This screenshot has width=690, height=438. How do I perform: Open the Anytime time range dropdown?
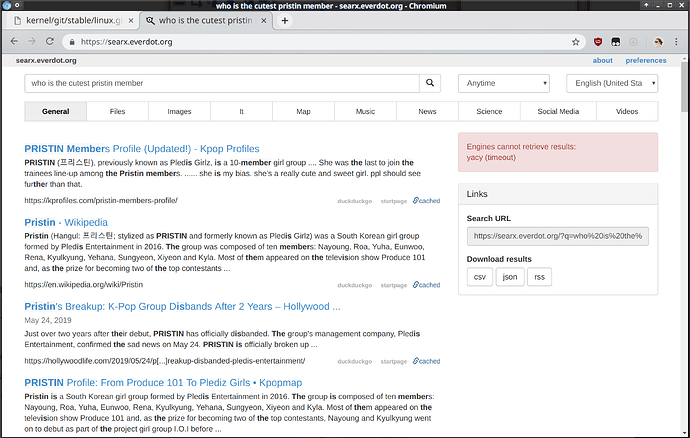504,83
